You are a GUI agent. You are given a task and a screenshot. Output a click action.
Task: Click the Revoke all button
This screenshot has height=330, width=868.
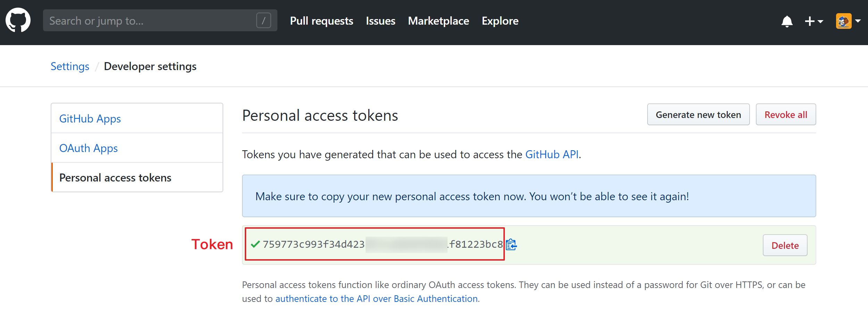786,115
